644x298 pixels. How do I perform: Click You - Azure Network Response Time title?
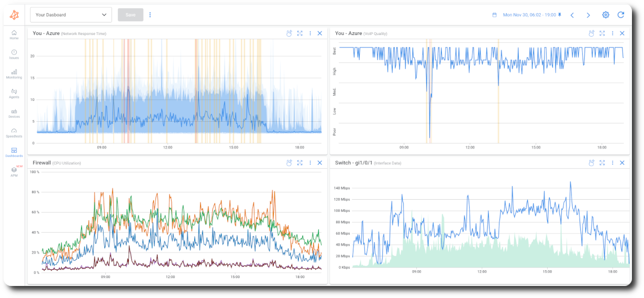(x=70, y=33)
